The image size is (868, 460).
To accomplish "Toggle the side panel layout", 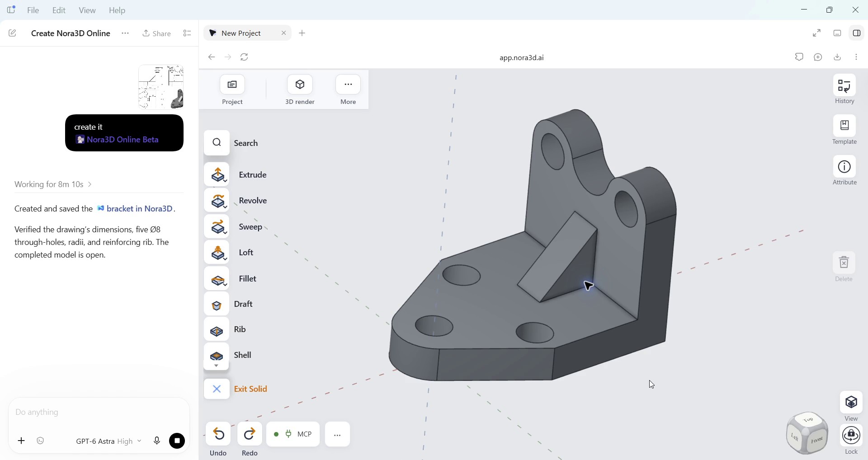I will pos(857,33).
